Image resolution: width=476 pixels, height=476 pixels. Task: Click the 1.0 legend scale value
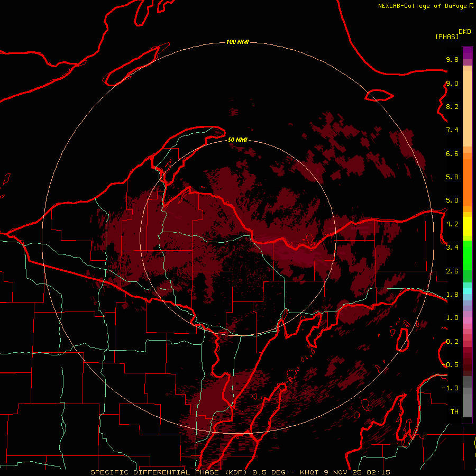452,317
